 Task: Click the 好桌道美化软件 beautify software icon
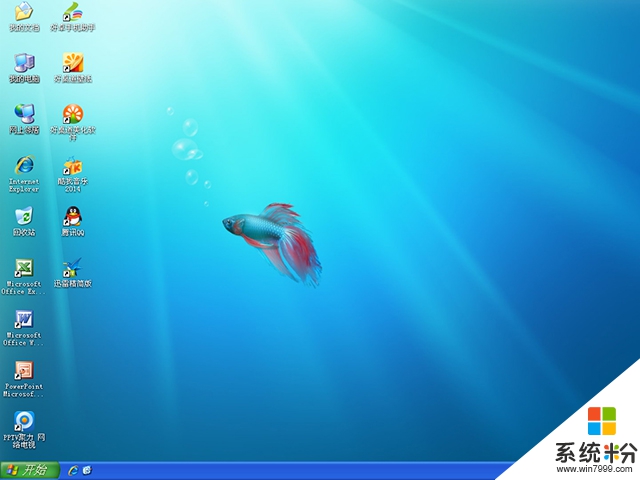tap(73, 113)
